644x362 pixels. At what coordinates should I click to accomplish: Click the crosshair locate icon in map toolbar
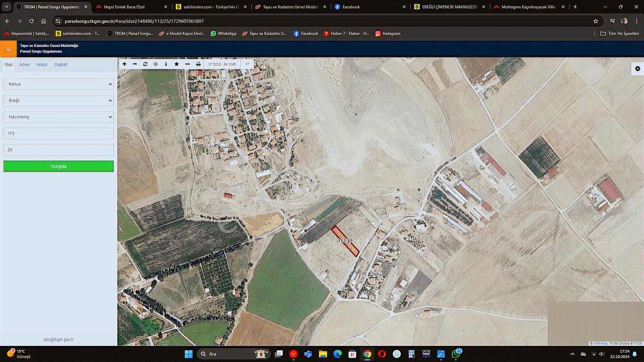click(156, 64)
